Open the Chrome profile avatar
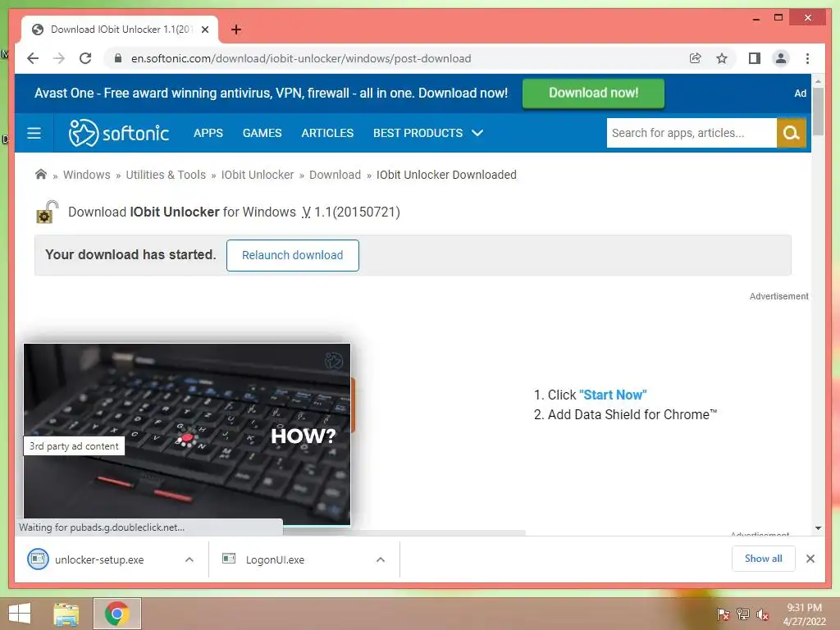840x630 pixels. tap(781, 58)
